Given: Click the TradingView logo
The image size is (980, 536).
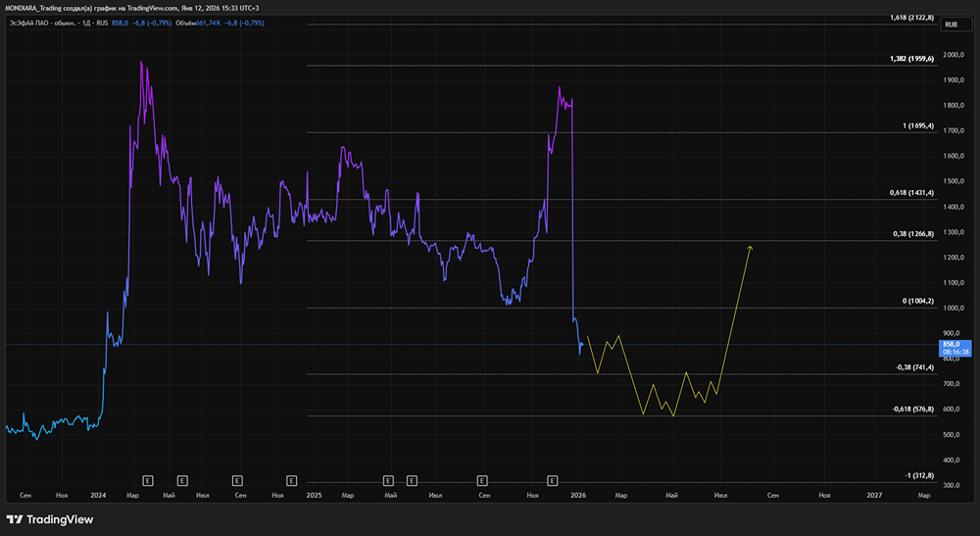Looking at the screenshot, I should (x=49, y=519).
